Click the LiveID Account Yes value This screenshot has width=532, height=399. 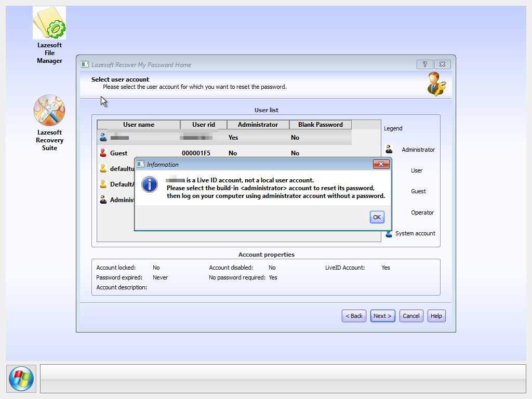point(385,268)
